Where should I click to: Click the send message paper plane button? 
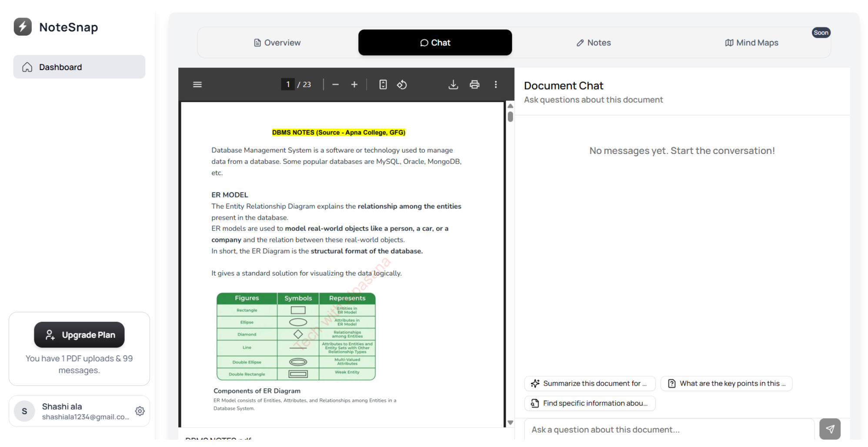830,429
